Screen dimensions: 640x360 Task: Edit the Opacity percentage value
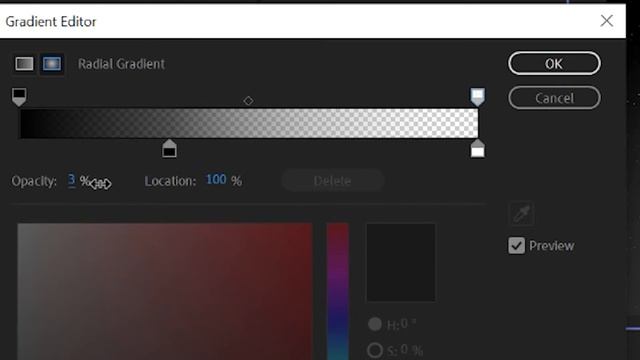(x=71, y=180)
